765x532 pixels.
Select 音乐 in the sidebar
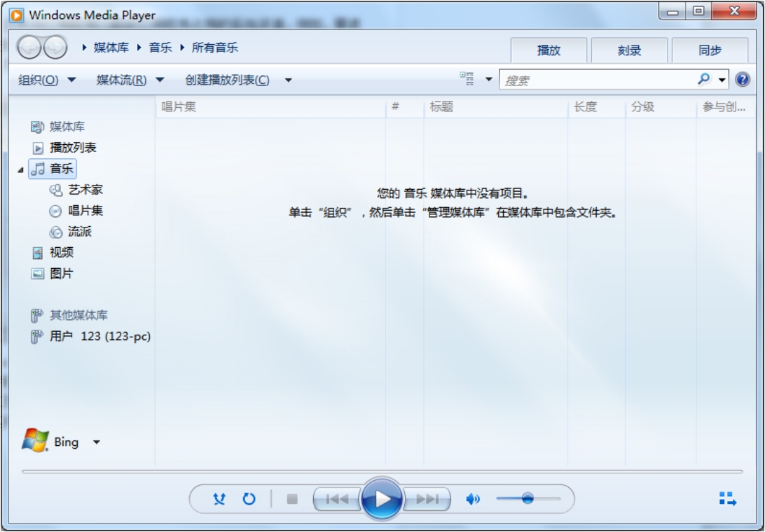(x=53, y=169)
